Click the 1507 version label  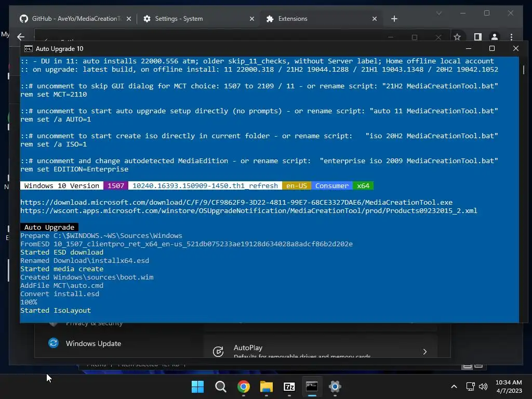(x=116, y=185)
